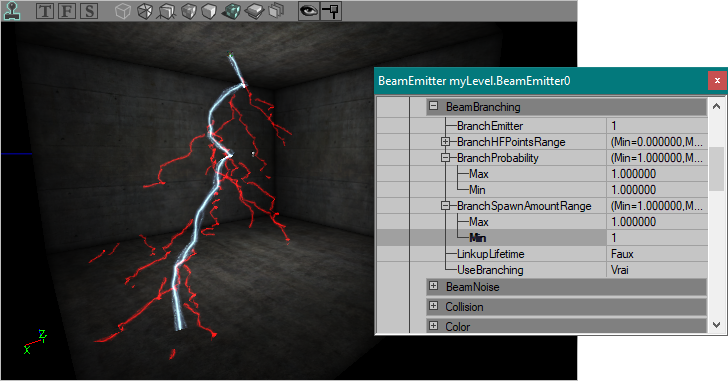
Task: Expand the BranchHFPointsRange property
Action: 445,142
